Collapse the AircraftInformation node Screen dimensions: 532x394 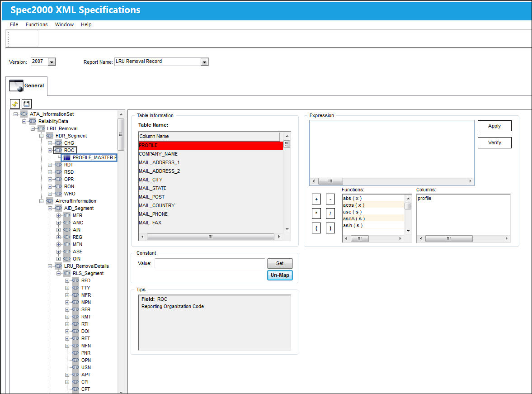(42, 201)
